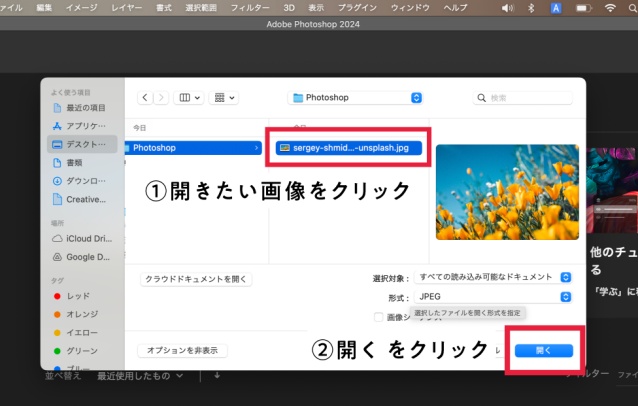The height and width of the screenshot is (406, 638).
Task: Select the Photoshop folder in the column
Action: point(193,148)
